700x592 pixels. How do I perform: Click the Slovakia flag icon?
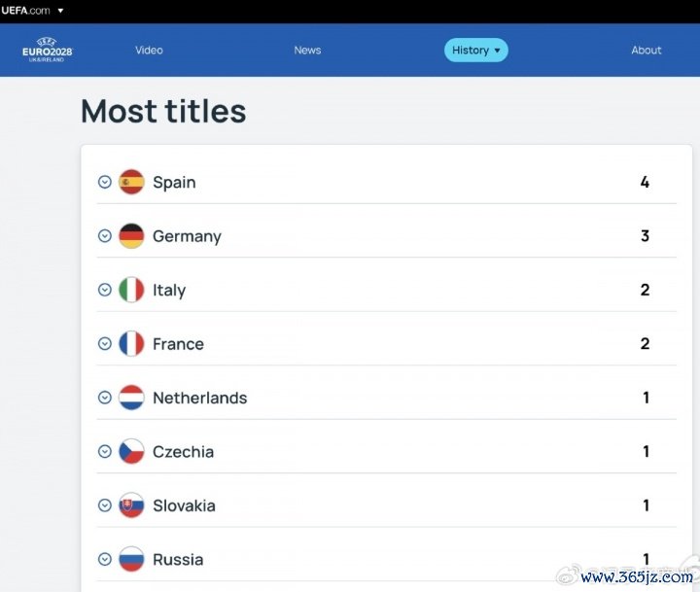tap(131, 505)
